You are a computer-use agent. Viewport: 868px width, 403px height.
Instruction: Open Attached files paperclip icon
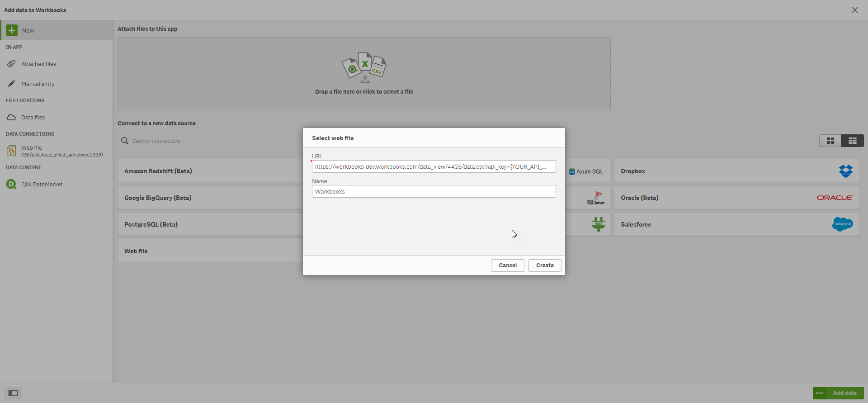point(11,64)
